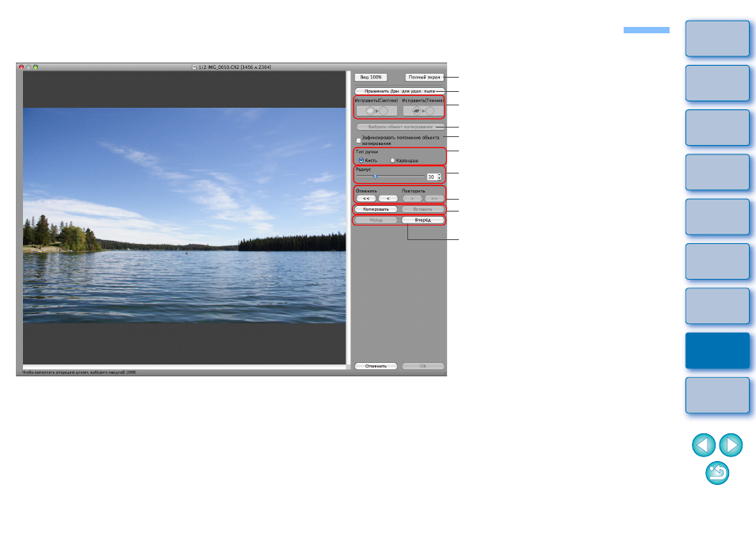Click the "Вставить" paste button

pos(423,209)
